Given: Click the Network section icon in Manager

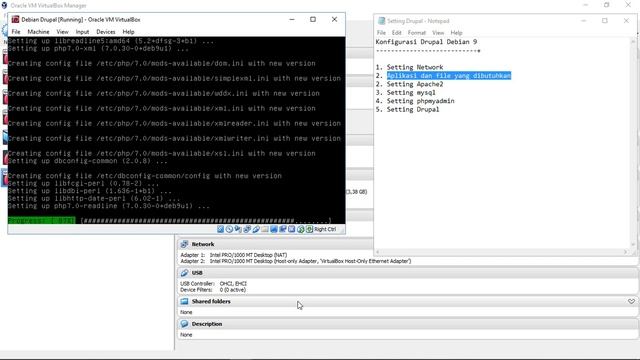Looking at the screenshot, I should [x=184, y=244].
